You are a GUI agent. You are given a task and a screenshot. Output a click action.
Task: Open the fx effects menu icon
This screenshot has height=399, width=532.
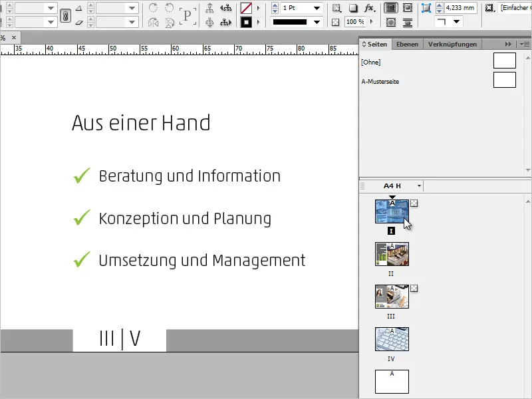[370, 8]
